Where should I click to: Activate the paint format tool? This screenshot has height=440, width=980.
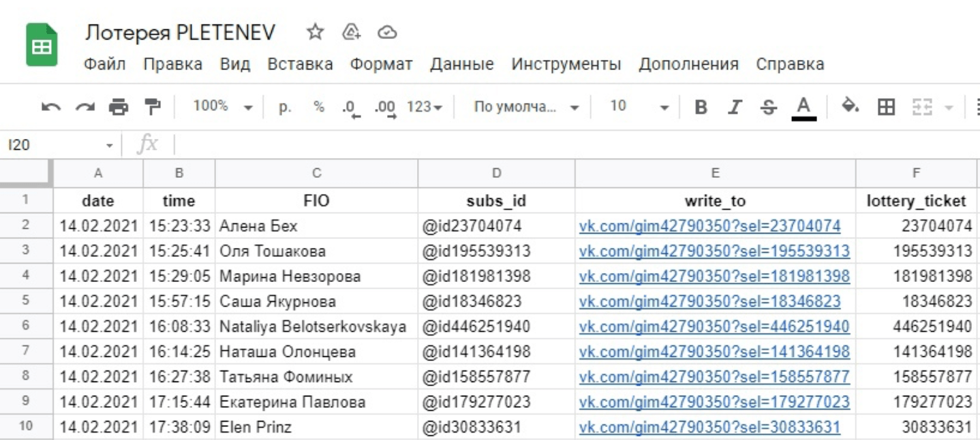point(153,107)
